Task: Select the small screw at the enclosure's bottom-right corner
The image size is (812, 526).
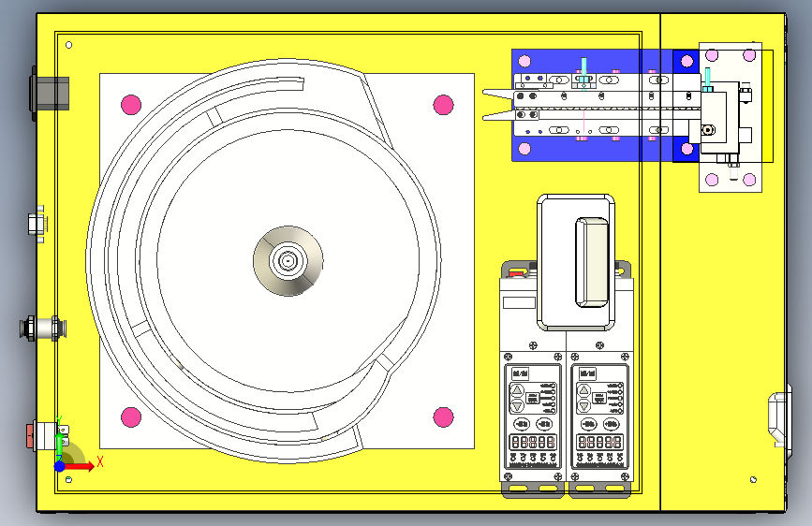Action: (x=754, y=480)
